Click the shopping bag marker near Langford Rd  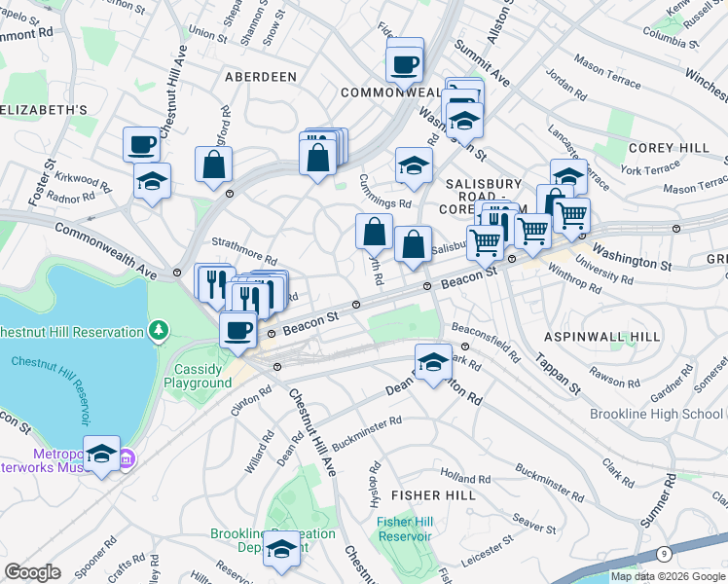213,164
